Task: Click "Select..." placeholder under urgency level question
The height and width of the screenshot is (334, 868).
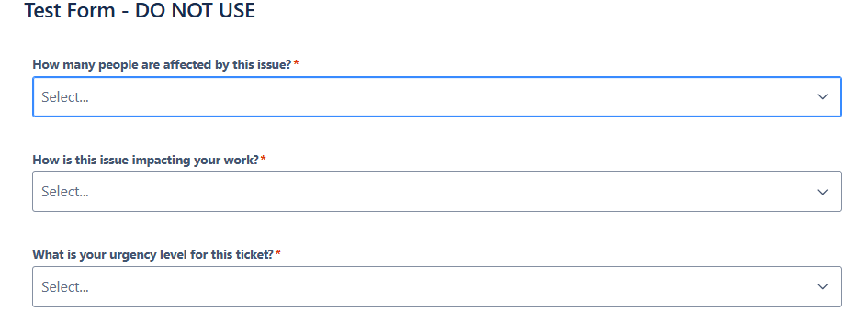Action: click(65, 286)
